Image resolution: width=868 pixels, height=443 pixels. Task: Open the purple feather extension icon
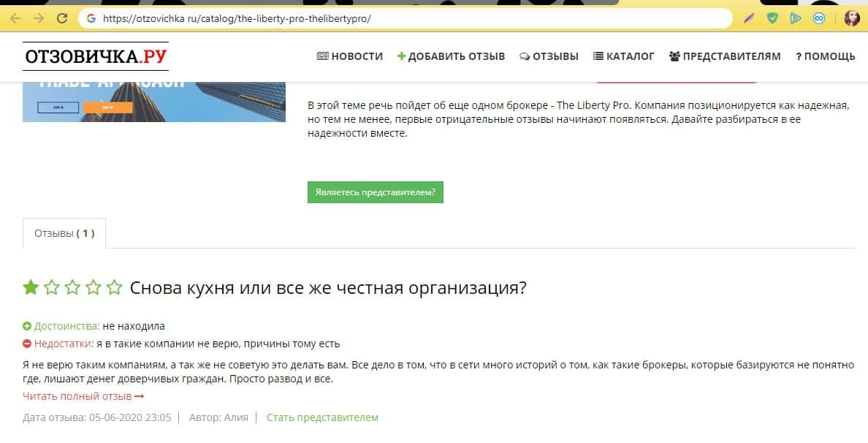[x=748, y=18]
